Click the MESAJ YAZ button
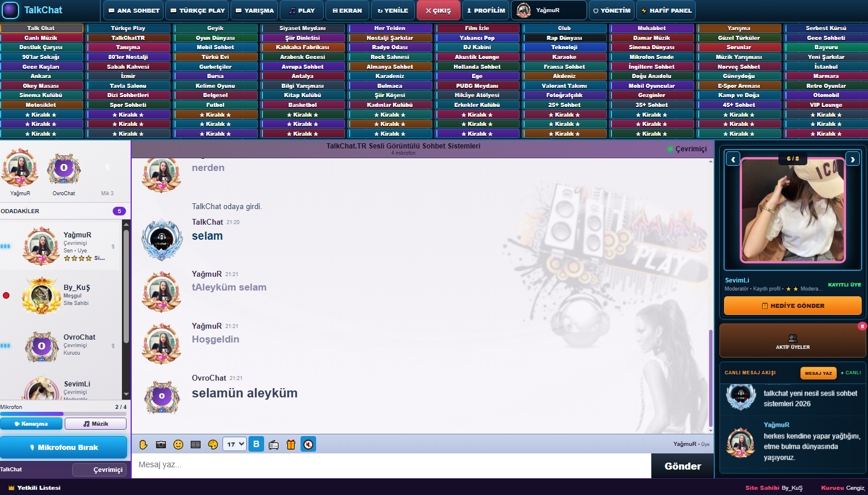 (x=818, y=373)
